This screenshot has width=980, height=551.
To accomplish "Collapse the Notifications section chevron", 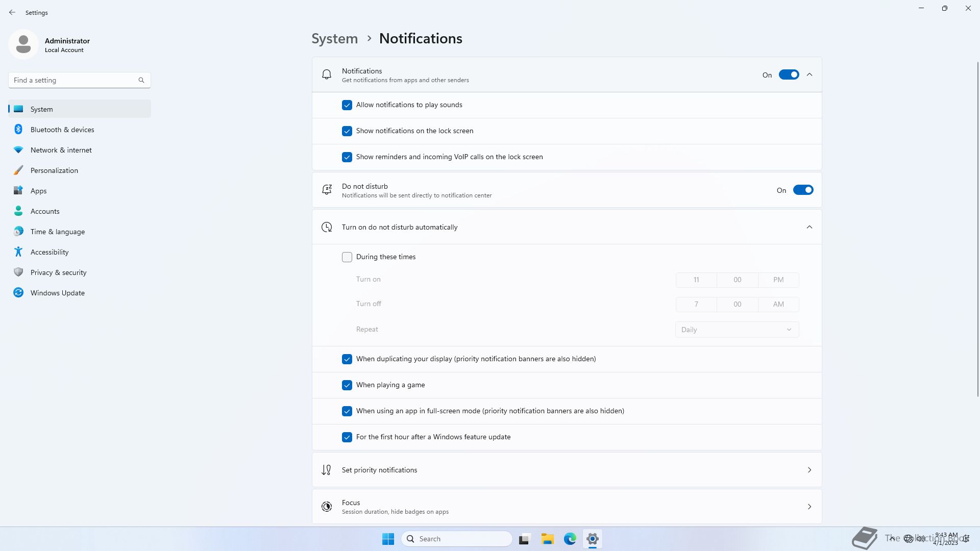I will (x=809, y=75).
